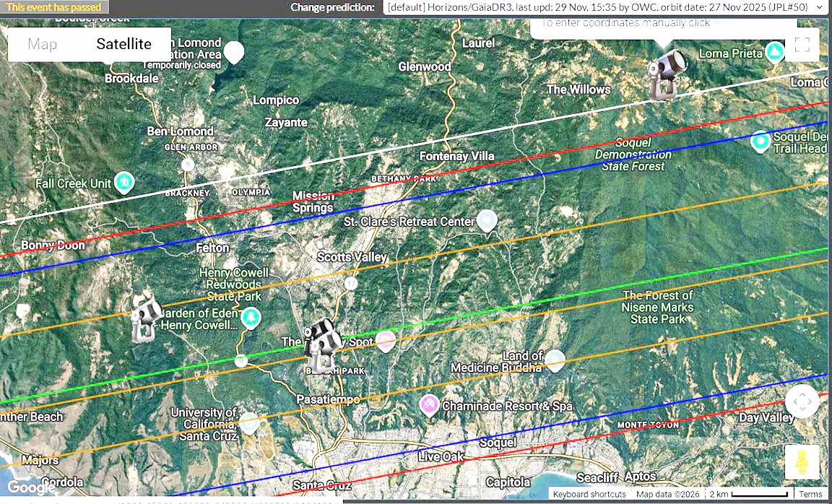Select Fall Creek Unit park marker
The width and height of the screenshot is (832, 504).
pyautogui.click(x=125, y=181)
